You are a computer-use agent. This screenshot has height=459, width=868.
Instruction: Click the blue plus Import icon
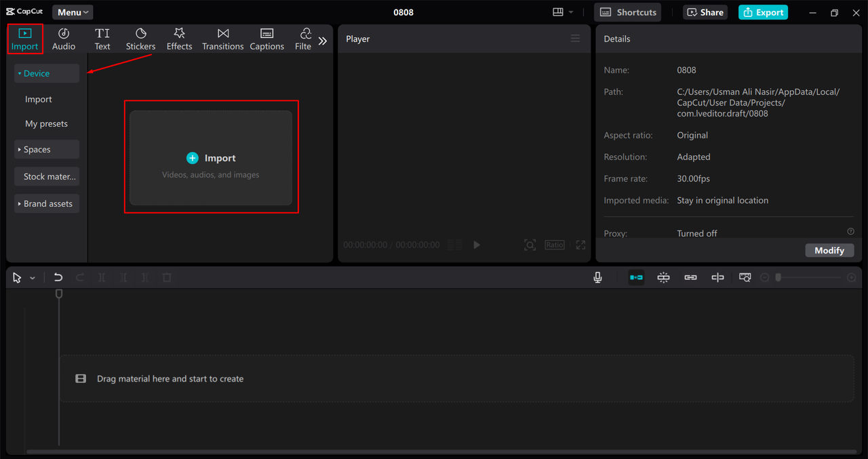pyautogui.click(x=193, y=158)
